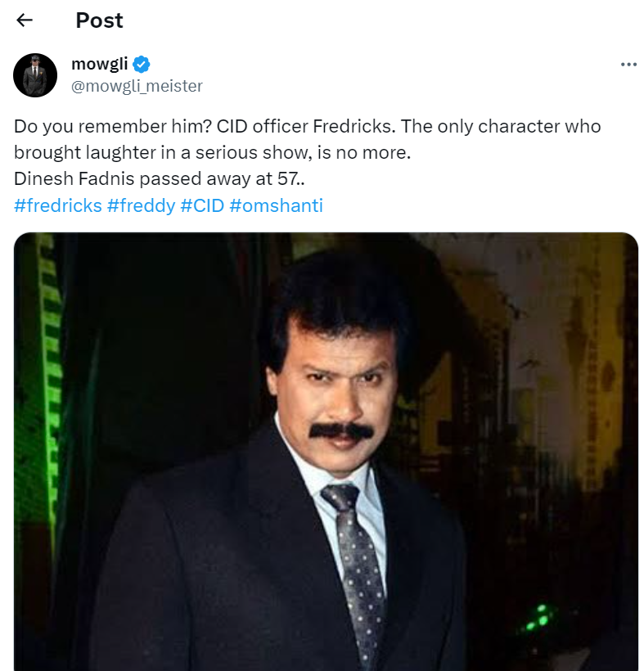
Task: Click the "Do you remember him?" text
Action: pyautogui.click(x=112, y=127)
